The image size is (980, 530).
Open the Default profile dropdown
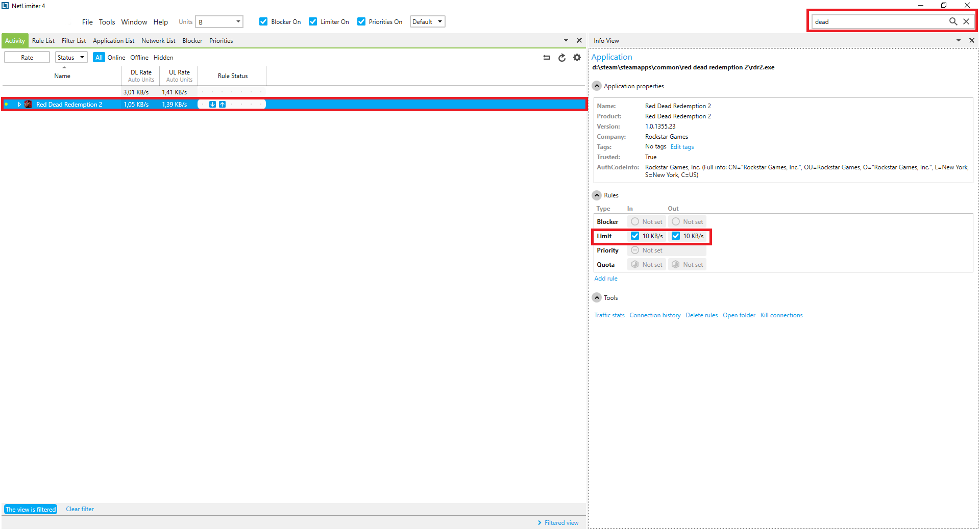[428, 22]
